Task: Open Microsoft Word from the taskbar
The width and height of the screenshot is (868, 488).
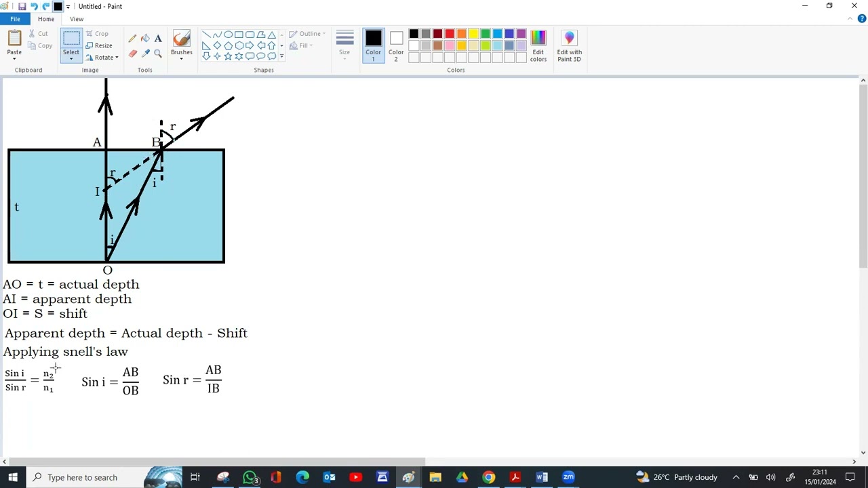Action: pyautogui.click(x=542, y=477)
